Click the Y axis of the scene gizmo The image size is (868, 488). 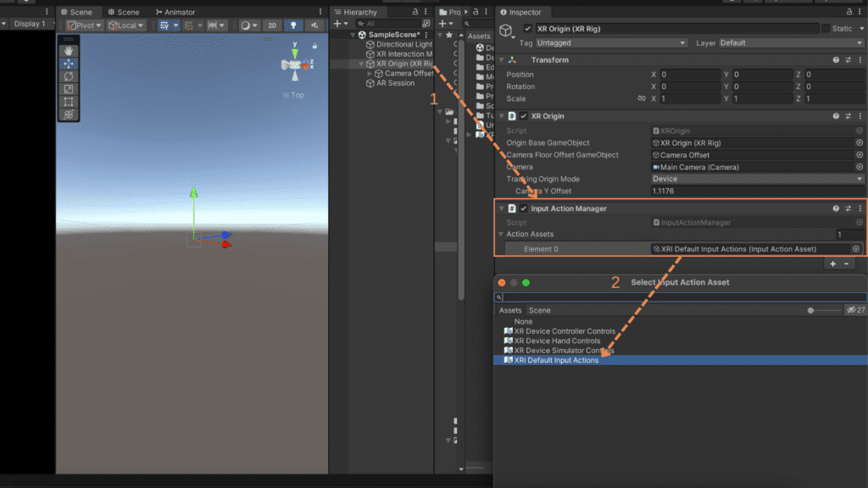coord(293,51)
